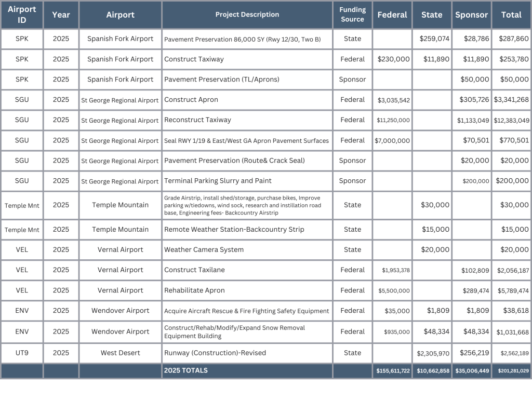Select the $2,562,189 total cell
532x411 pixels.
point(511,353)
